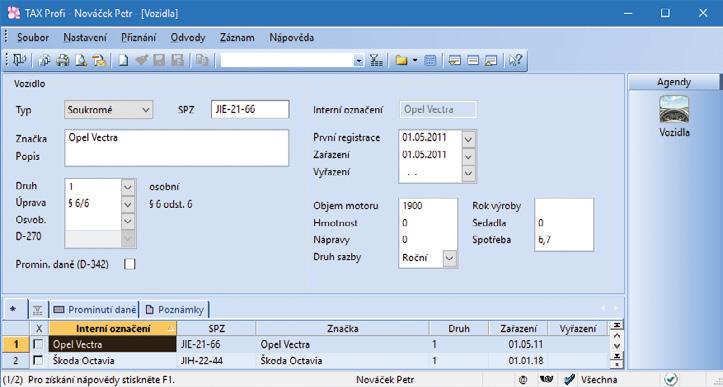This screenshot has height=387, width=723.
Task: Check the X box for the Opel Vectra row
Action: pyautogui.click(x=39, y=345)
